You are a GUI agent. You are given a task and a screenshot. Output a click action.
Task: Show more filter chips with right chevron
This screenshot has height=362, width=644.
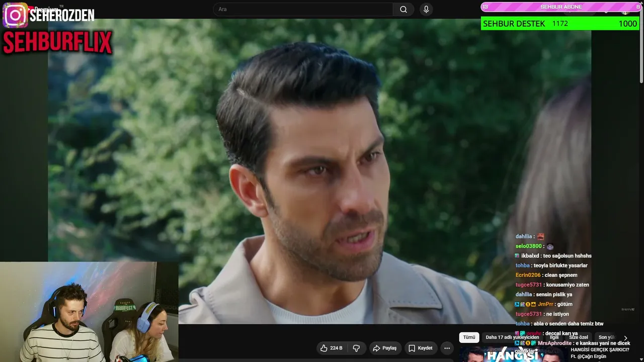click(625, 338)
